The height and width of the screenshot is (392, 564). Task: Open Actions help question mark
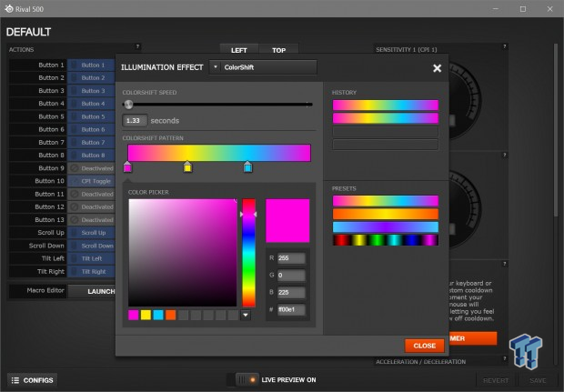pos(137,46)
